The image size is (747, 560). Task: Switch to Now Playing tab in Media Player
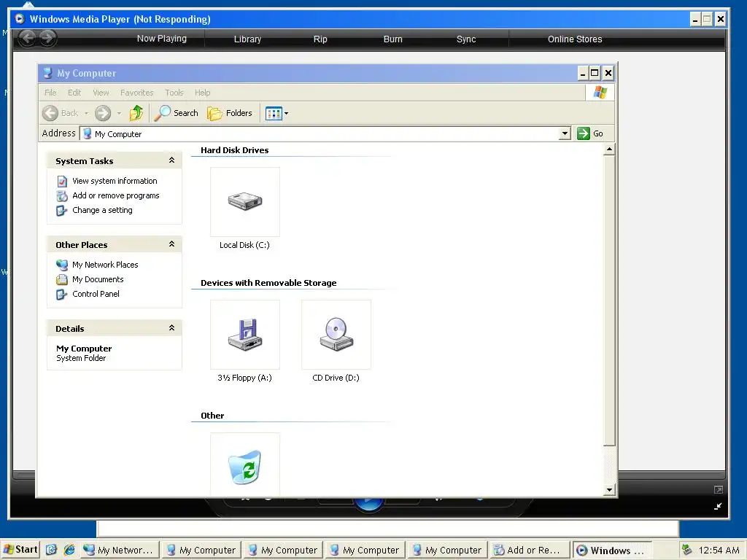click(x=162, y=39)
